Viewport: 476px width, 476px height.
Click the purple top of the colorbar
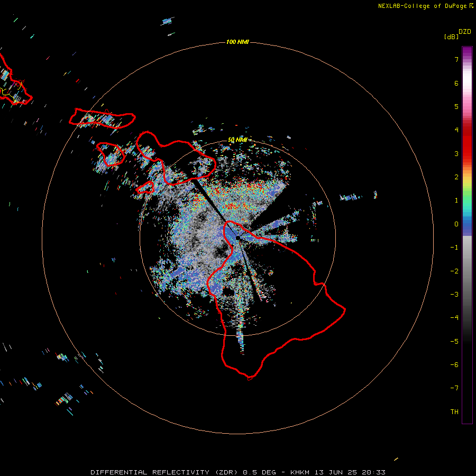coord(467,52)
